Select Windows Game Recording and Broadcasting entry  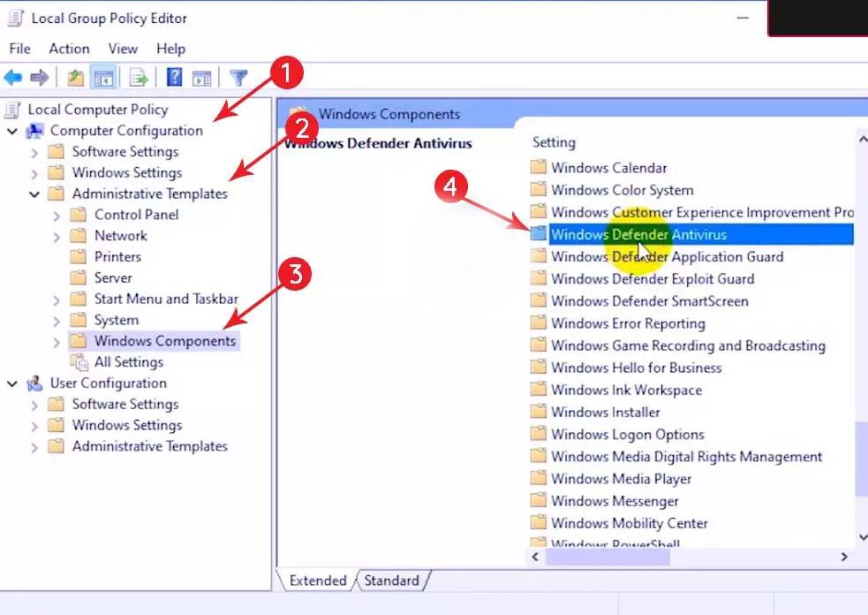click(688, 345)
